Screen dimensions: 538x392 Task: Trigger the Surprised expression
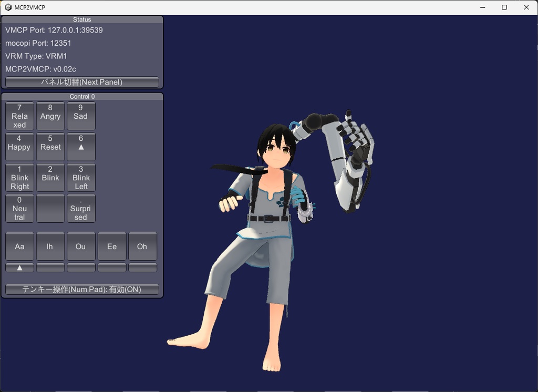81,208
